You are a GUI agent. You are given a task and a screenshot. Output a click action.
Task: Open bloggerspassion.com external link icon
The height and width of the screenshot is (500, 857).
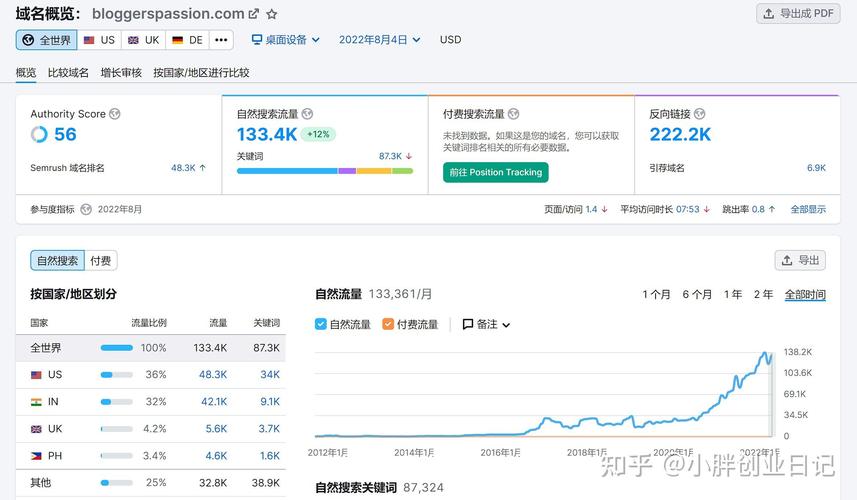(254, 14)
